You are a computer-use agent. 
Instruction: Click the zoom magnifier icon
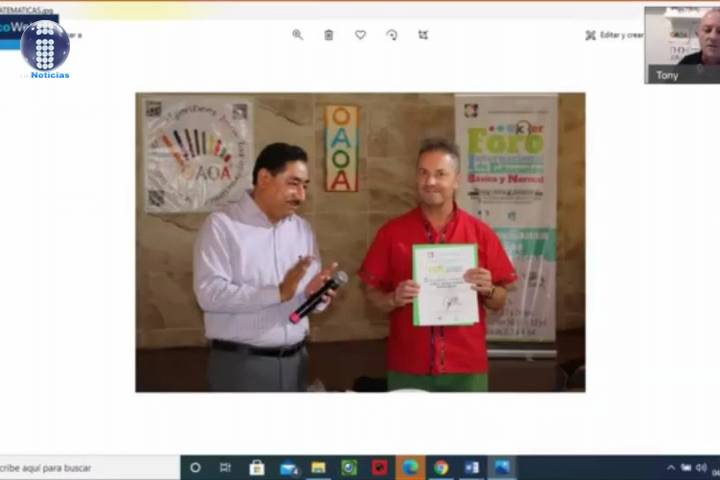point(297,35)
